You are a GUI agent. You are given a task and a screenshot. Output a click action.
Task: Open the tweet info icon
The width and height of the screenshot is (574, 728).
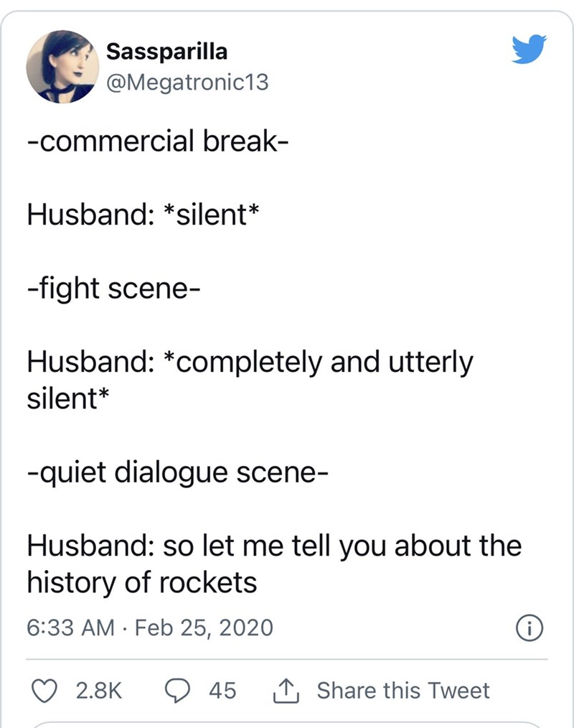(x=527, y=628)
